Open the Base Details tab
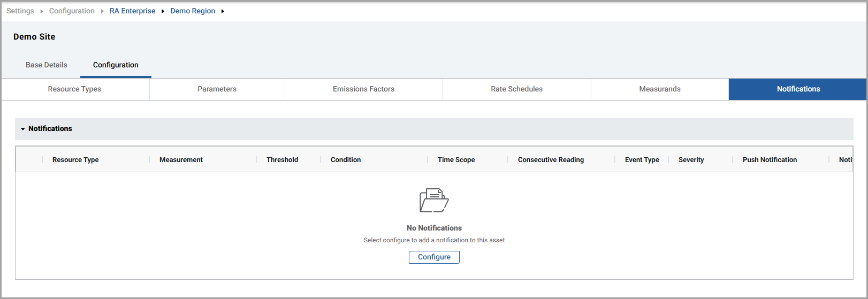Viewport: 868px width, 299px height. (x=47, y=65)
